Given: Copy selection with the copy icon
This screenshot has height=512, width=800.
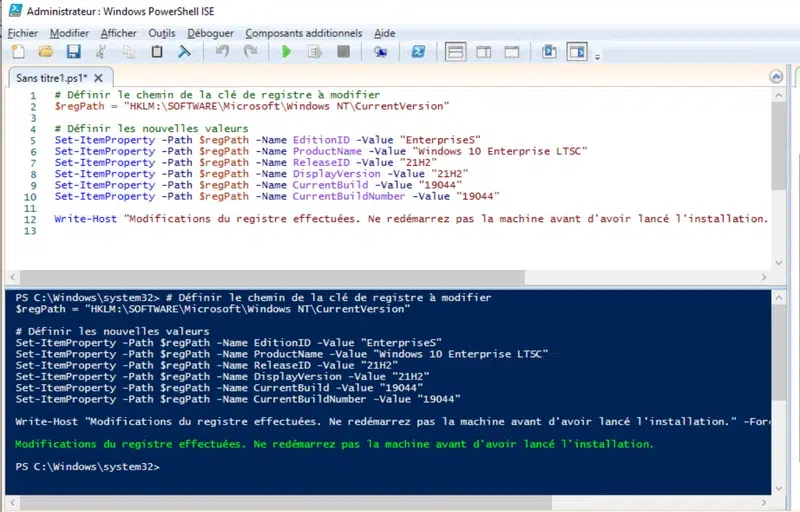Looking at the screenshot, I should pyautogui.click(x=129, y=52).
